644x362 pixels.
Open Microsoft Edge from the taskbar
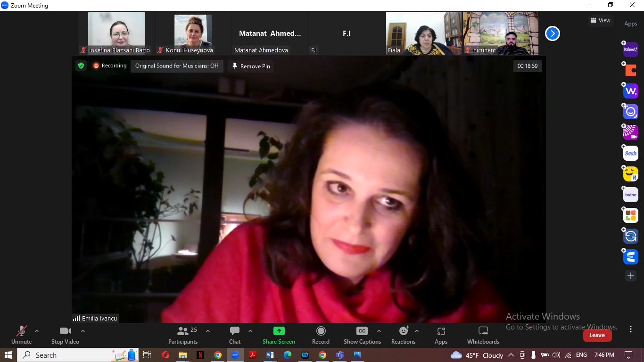pos(288,355)
